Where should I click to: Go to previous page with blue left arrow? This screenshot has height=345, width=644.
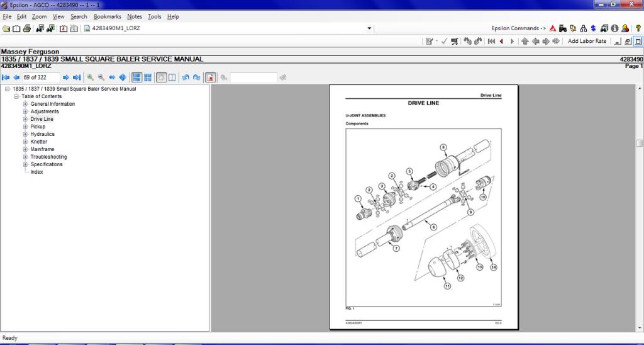(16, 77)
